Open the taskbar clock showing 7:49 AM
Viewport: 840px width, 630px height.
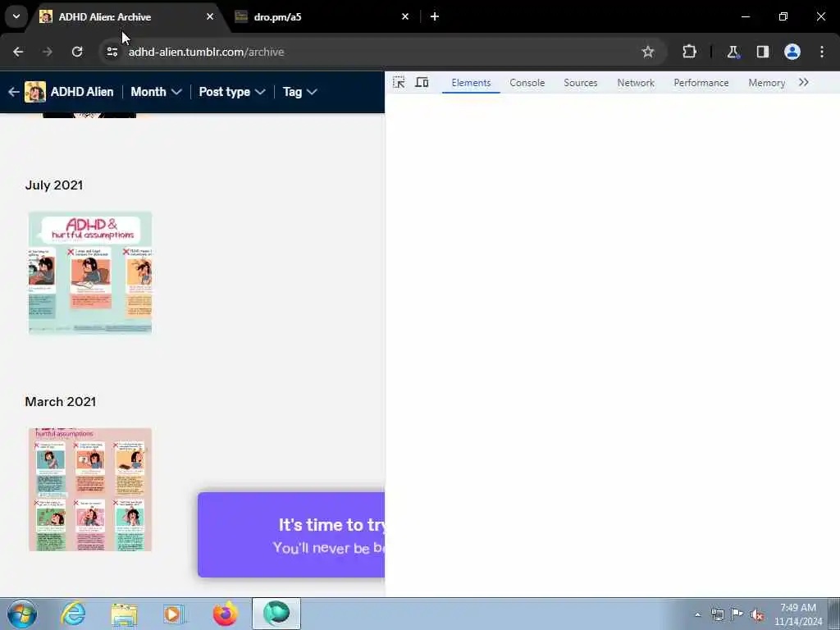(798, 614)
